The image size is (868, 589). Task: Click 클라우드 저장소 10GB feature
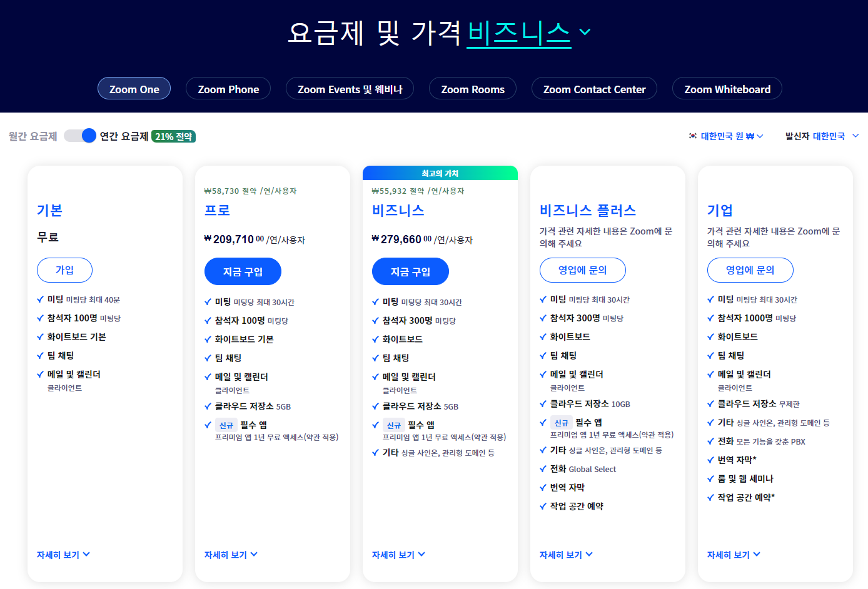590,404
